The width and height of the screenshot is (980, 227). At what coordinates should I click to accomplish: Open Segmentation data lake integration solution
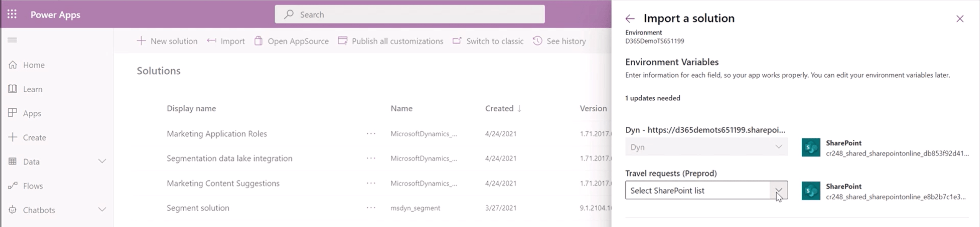click(x=229, y=158)
